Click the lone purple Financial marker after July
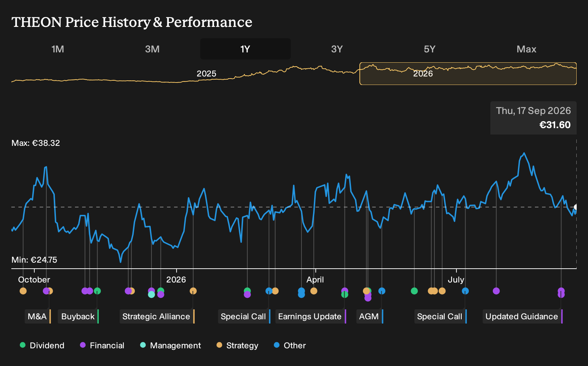The width and height of the screenshot is (588, 366). pos(496,291)
